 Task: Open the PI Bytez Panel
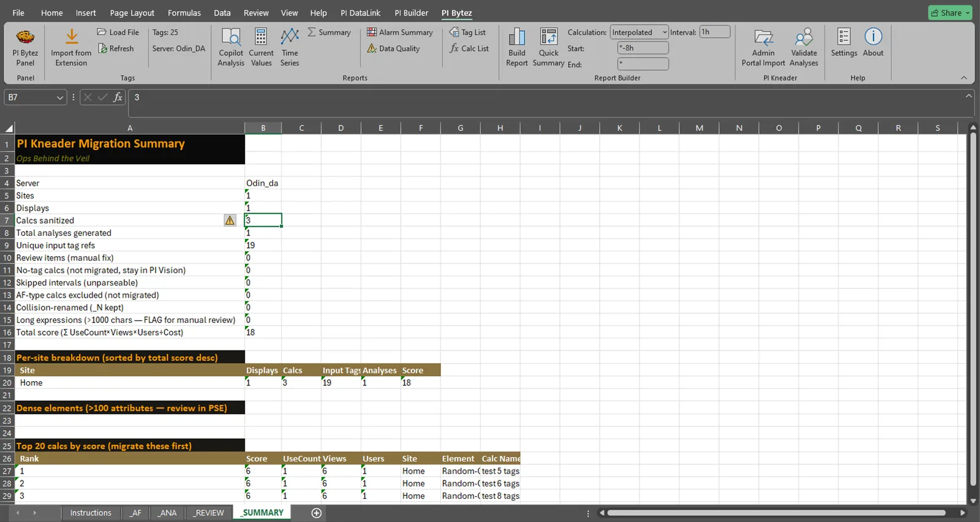coord(25,47)
